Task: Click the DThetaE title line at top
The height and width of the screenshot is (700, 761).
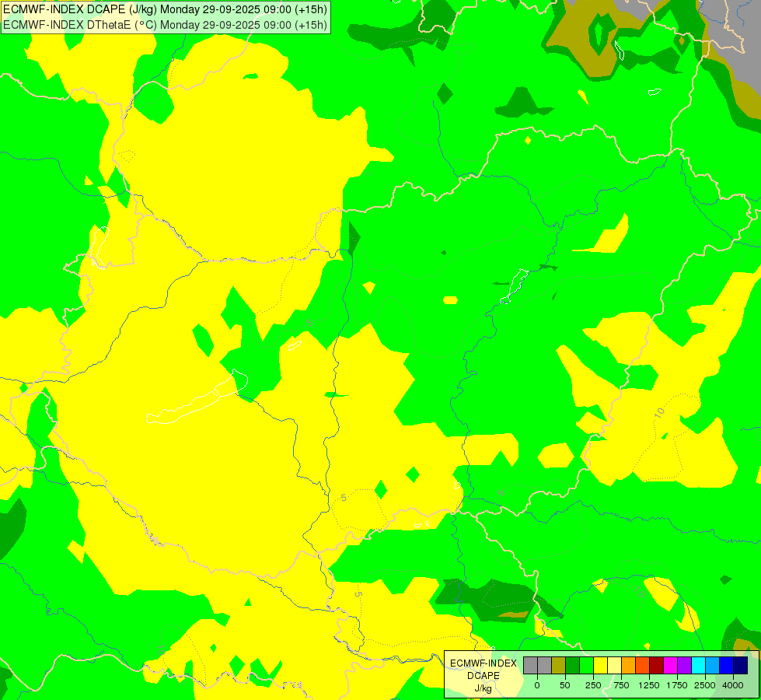Action: pos(165,25)
